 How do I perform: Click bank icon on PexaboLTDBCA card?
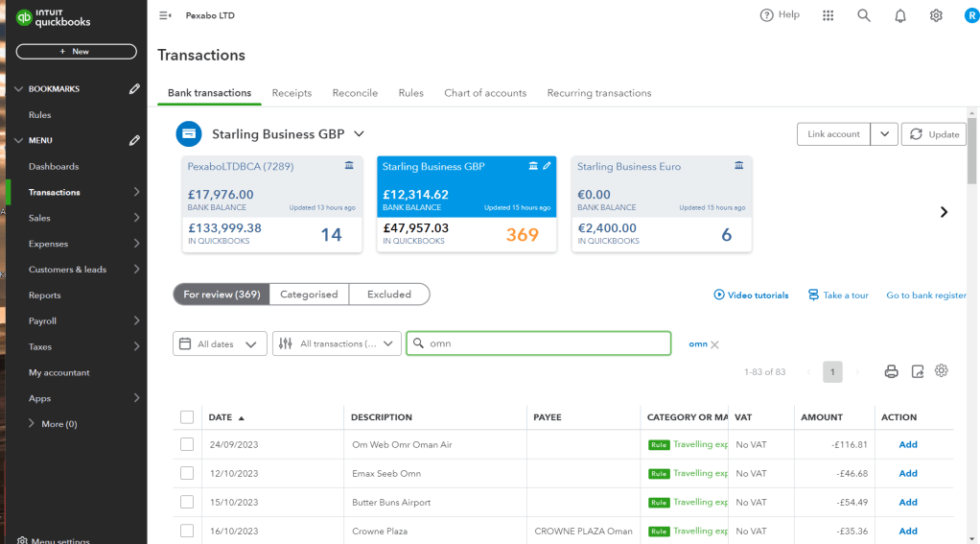coord(349,166)
